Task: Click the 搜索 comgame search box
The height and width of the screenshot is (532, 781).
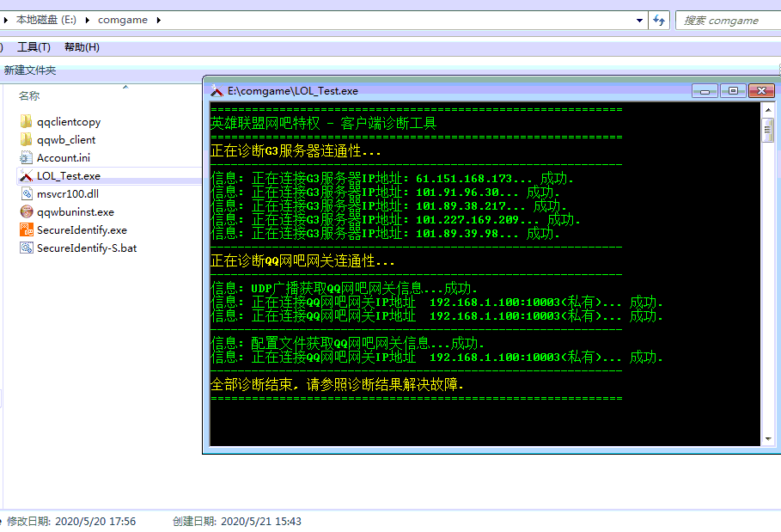Action: click(728, 21)
